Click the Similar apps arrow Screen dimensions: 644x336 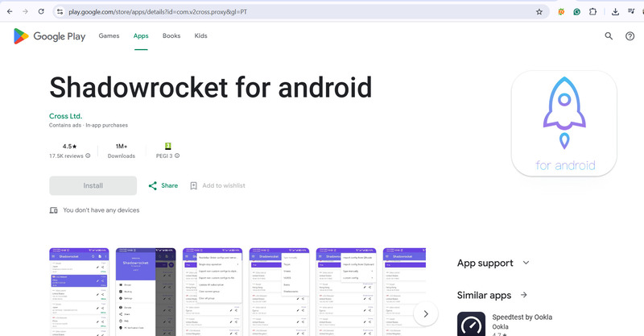tap(524, 295)
